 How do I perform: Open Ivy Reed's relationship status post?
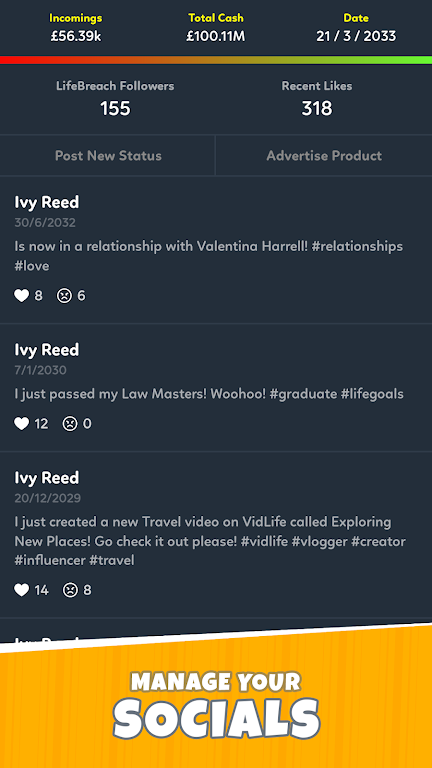point(216,250)
